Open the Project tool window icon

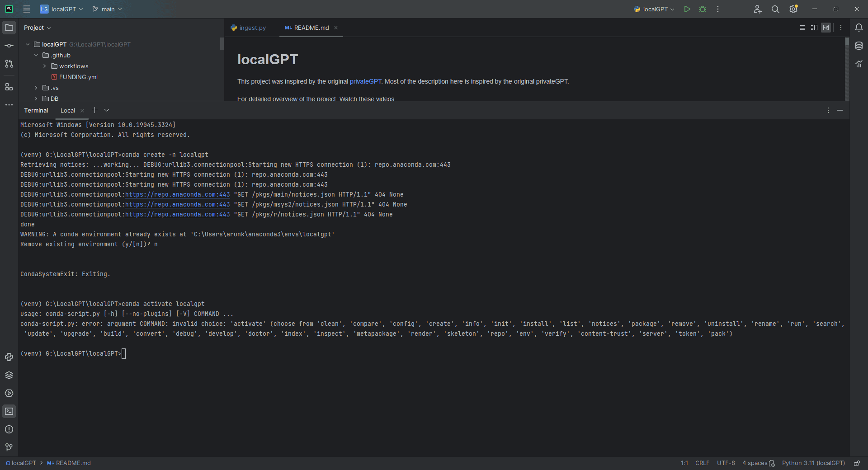point(9,28)
